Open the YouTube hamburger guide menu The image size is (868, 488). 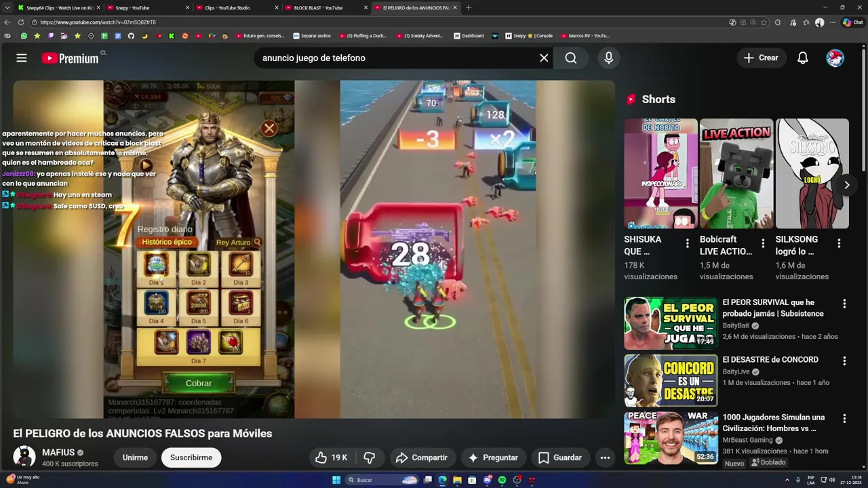pos(22,58)
